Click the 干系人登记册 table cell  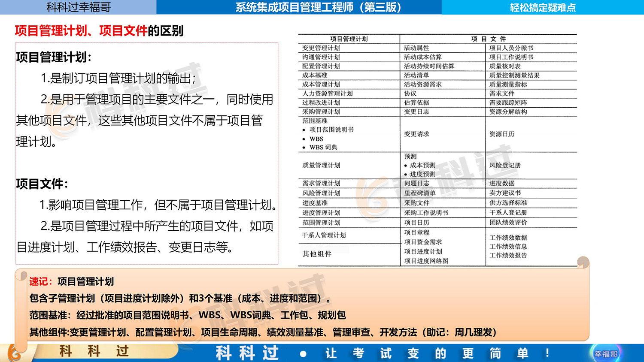point(508,212)
